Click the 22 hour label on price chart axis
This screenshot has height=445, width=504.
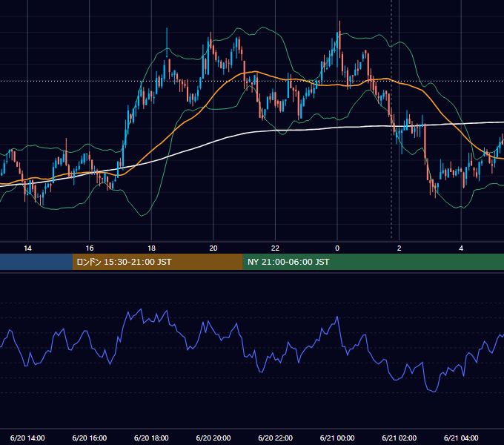click(x=275, y=248)
